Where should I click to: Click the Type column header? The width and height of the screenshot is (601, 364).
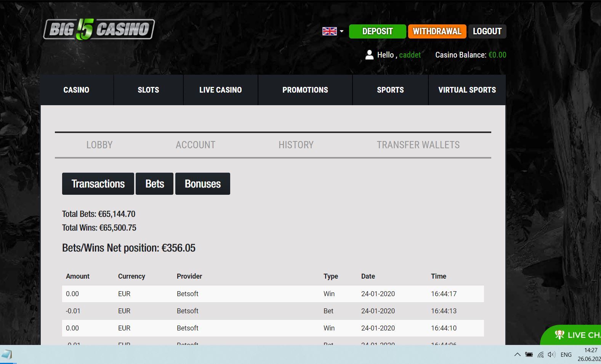coord(331,276)
